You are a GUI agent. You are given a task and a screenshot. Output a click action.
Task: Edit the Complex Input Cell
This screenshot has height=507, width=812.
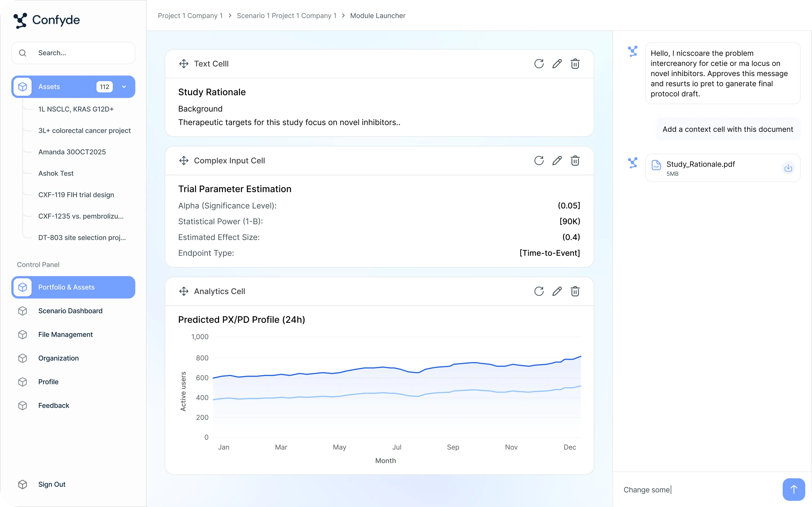557,161
